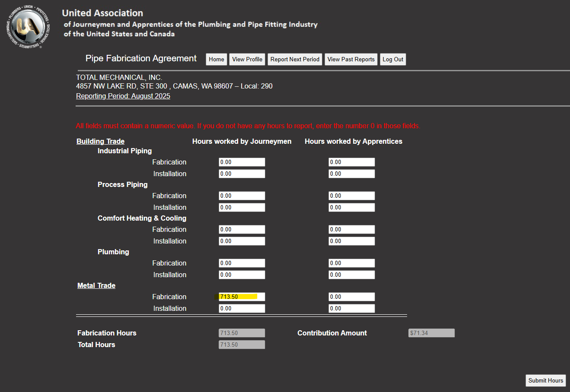The image size is (570, 392).
Task: Click the Building Trade heading
Action: coord(101,142)
